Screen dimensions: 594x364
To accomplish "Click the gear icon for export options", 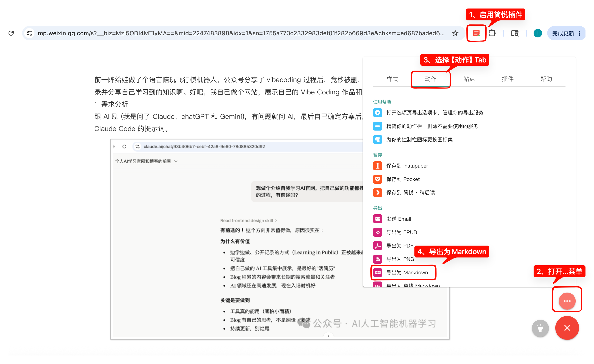I will [377, 112].
